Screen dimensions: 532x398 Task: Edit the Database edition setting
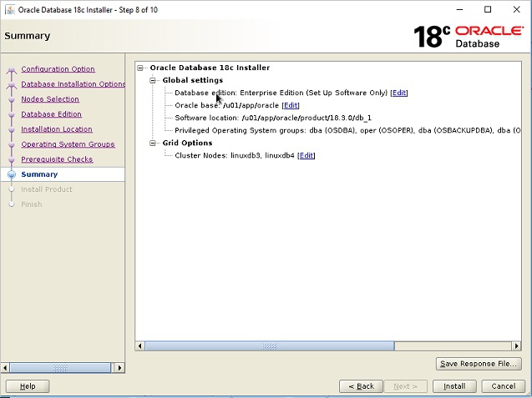399,93
